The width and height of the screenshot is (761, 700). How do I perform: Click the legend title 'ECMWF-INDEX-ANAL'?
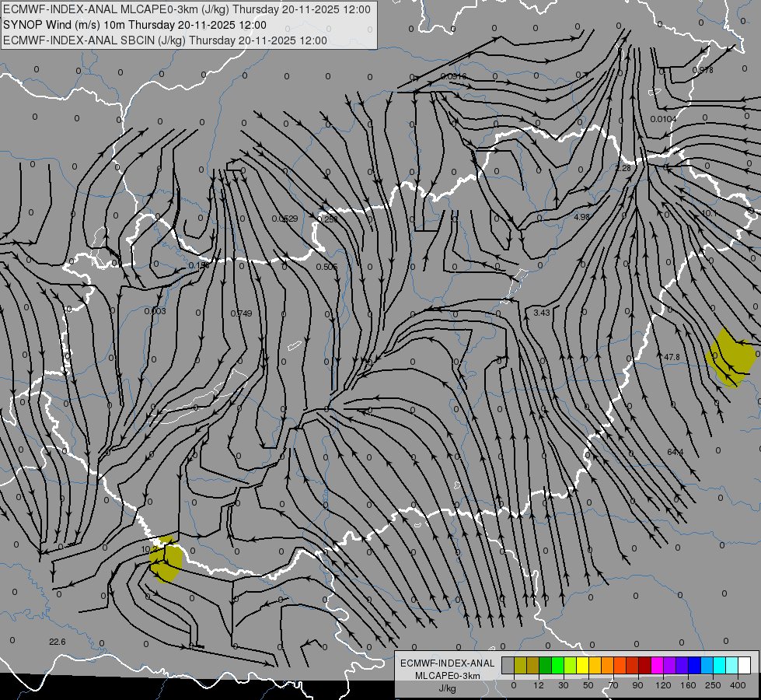click(448, 663)
